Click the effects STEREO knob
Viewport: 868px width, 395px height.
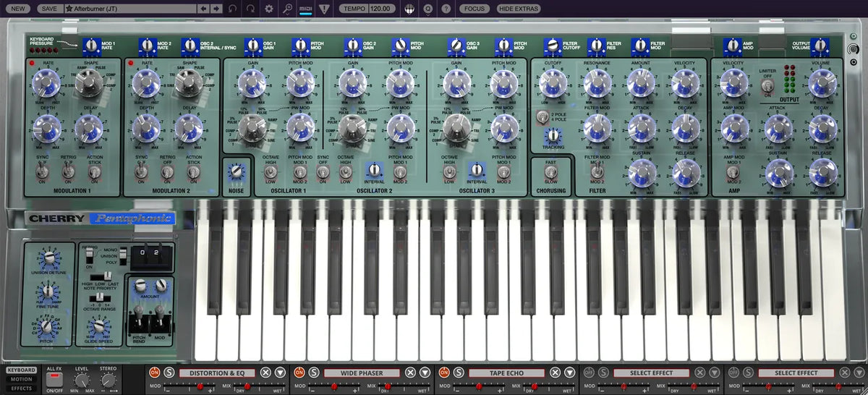click(108, 380)
